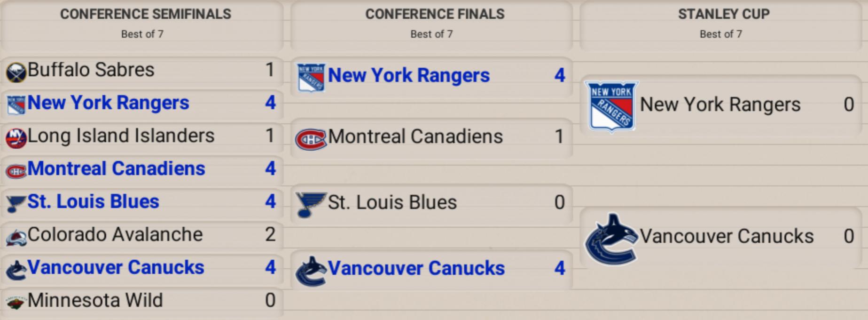Open New York Rangers semifinals team link
This screenshot has height=320, width=868.
(x=108, y=103)
